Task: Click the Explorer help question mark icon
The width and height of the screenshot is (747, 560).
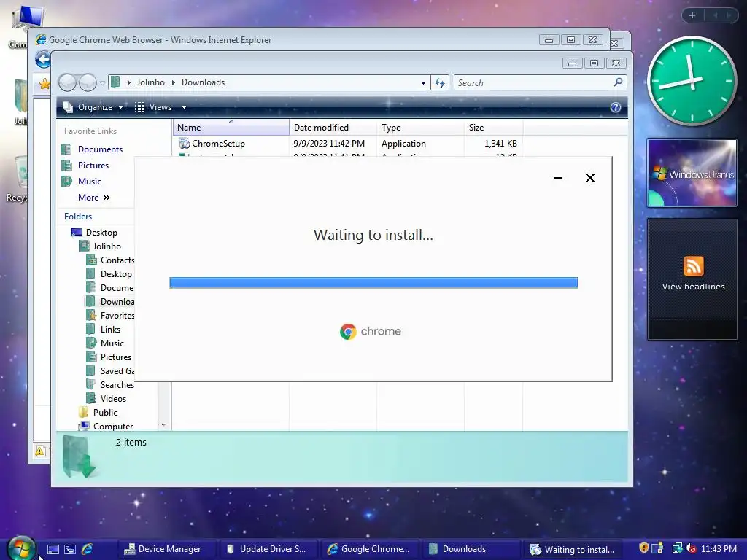Action: click(x=616, y=107)
